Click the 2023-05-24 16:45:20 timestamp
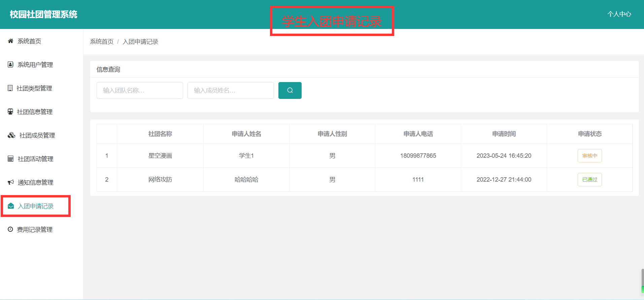This screenshot has width=644, height=300. (504, 156)
